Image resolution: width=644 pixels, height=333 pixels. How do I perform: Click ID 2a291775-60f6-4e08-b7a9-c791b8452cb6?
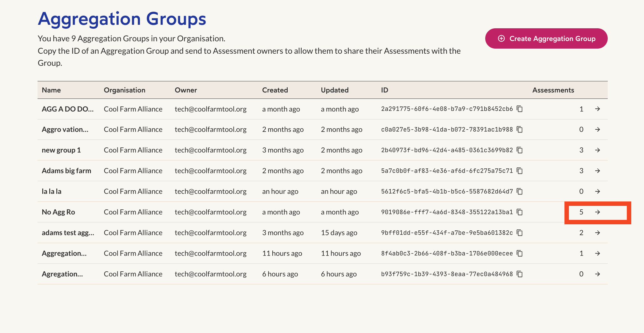(x=447, y=109)
